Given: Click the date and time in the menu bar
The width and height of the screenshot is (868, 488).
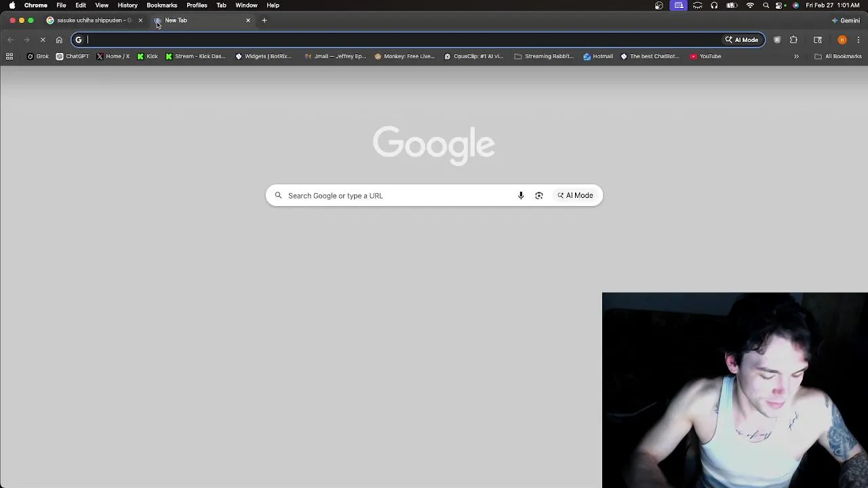Looking at the screenshot, I should pos(833,5).
